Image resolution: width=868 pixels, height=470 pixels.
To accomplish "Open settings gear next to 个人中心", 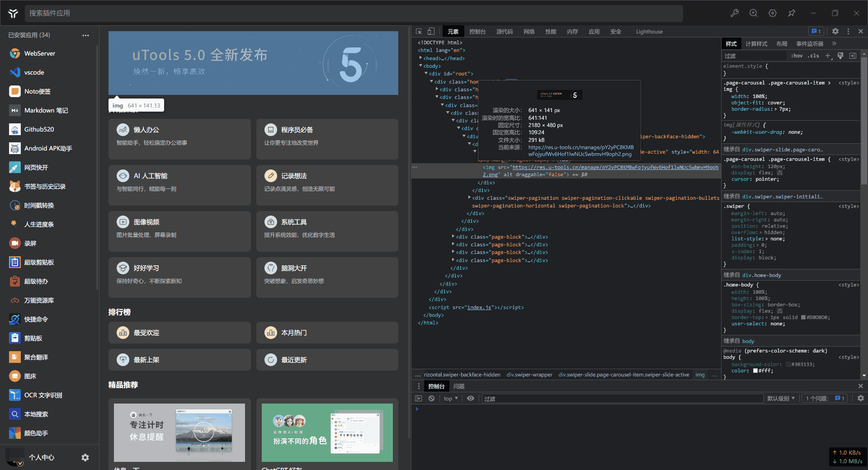I will click(85, 457).
